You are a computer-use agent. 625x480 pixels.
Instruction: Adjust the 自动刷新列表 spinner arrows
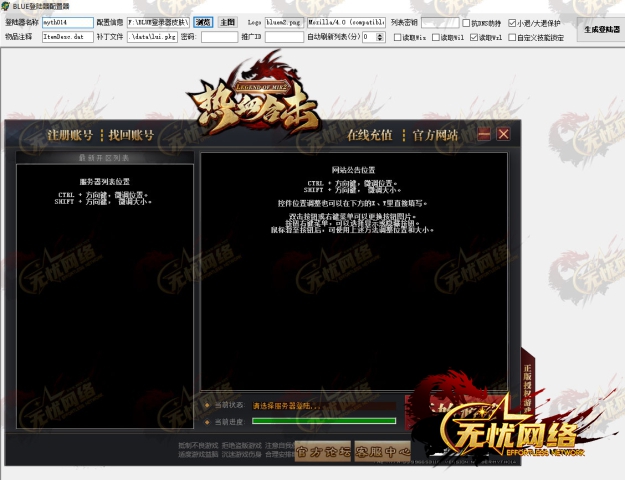point(380,37)
